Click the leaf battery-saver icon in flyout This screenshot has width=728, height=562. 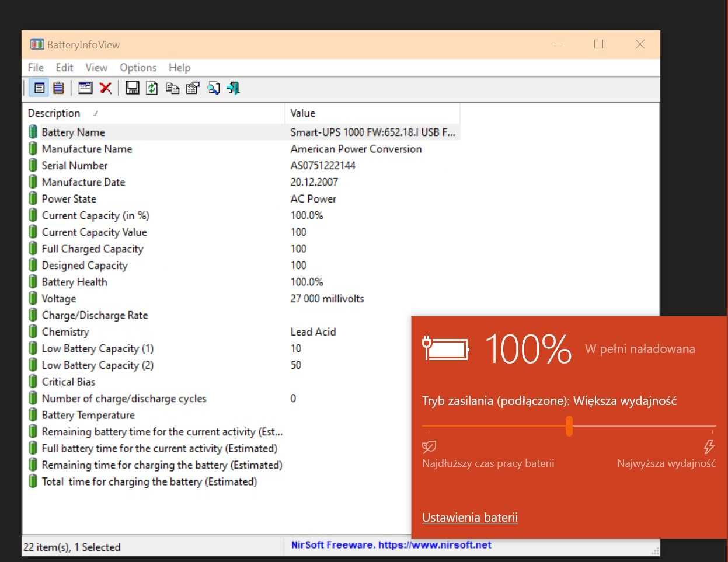click(429, 447)
